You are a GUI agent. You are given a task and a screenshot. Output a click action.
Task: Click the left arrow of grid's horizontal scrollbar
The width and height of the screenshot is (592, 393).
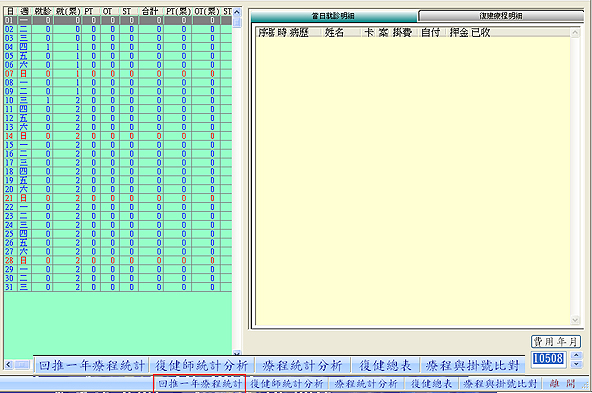[x=9, y=365]
